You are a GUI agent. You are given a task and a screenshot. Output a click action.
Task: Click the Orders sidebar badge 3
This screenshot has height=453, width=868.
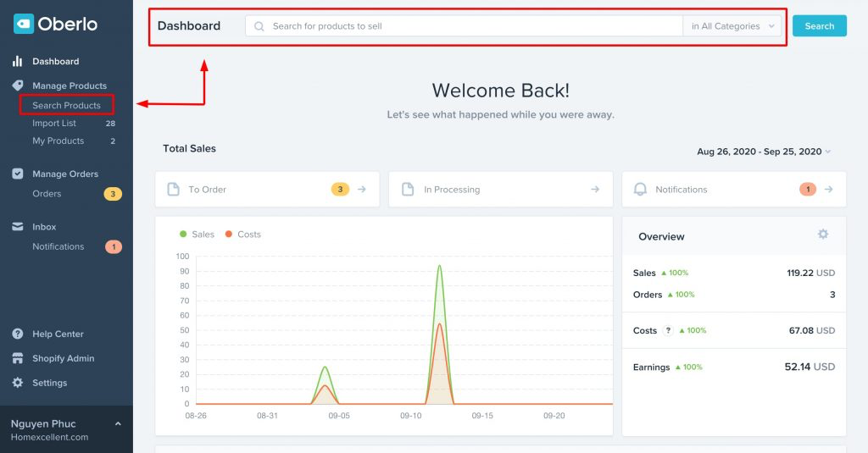pyautogui.click(x=113, y=194)
